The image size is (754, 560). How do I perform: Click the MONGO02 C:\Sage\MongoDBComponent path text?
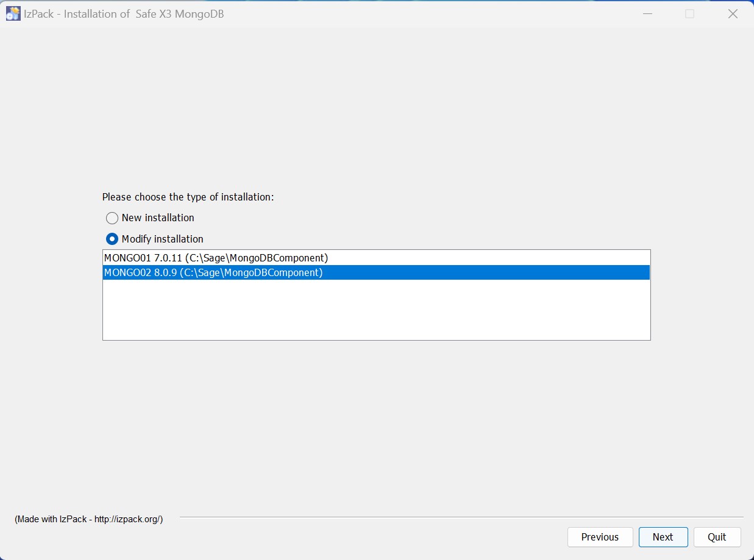[x=251, y=273]
